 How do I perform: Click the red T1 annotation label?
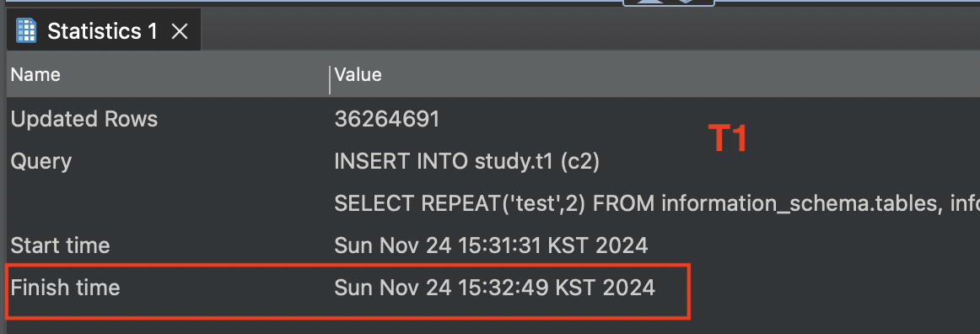pyautogui.click(x=728, y=139)
